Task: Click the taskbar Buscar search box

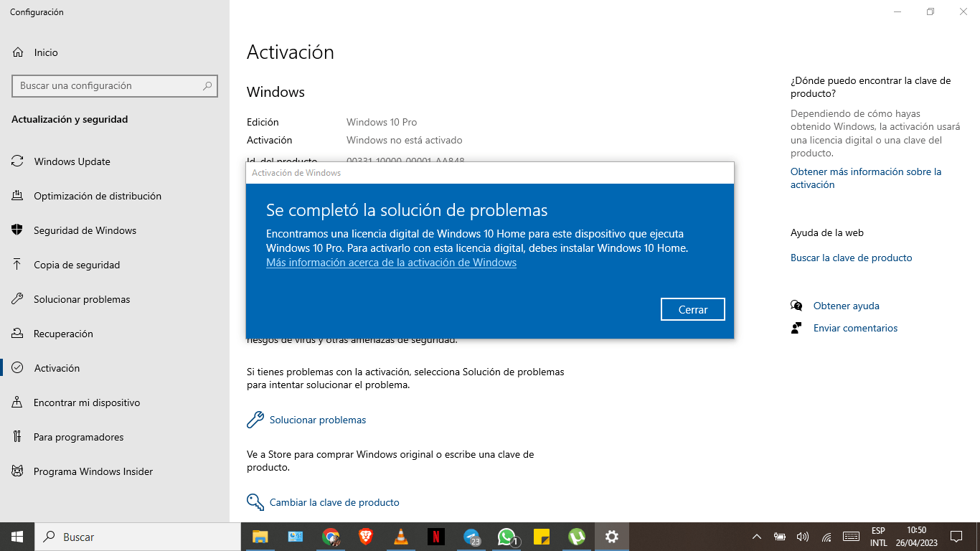Action: (x=138, y=537)
